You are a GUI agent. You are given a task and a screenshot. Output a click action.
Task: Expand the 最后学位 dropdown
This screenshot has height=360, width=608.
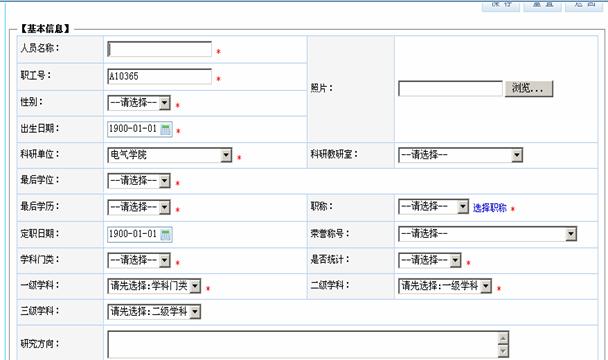pyautogui.click(x=139, y=180)
